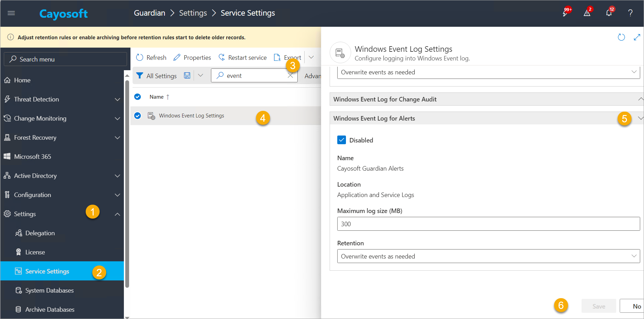This screenshot has width=644, height=319.
Task: Save the current filter view
Action: click(187, 76)
